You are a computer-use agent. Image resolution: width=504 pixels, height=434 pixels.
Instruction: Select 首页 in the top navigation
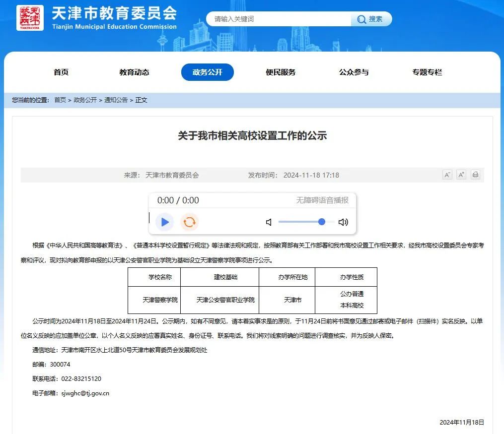point(61,72)
